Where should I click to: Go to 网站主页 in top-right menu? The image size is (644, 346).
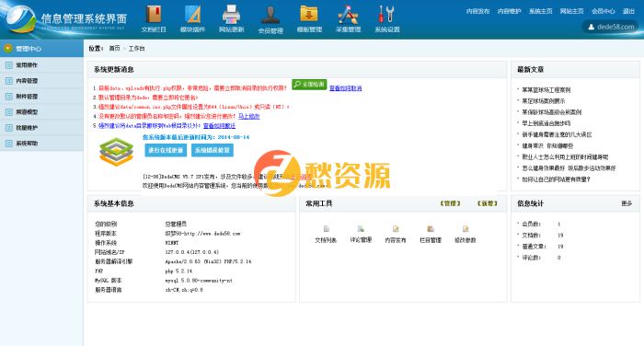coord(571,11)
